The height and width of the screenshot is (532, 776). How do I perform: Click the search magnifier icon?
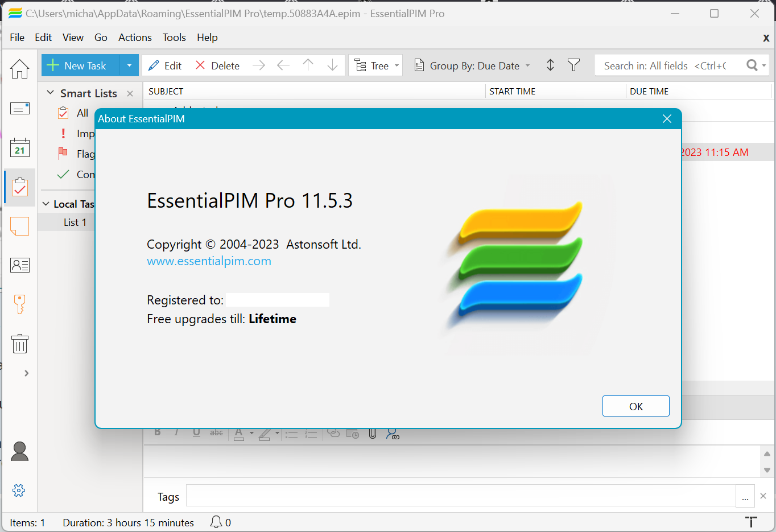pyautogui.click(x=752, y=65)
